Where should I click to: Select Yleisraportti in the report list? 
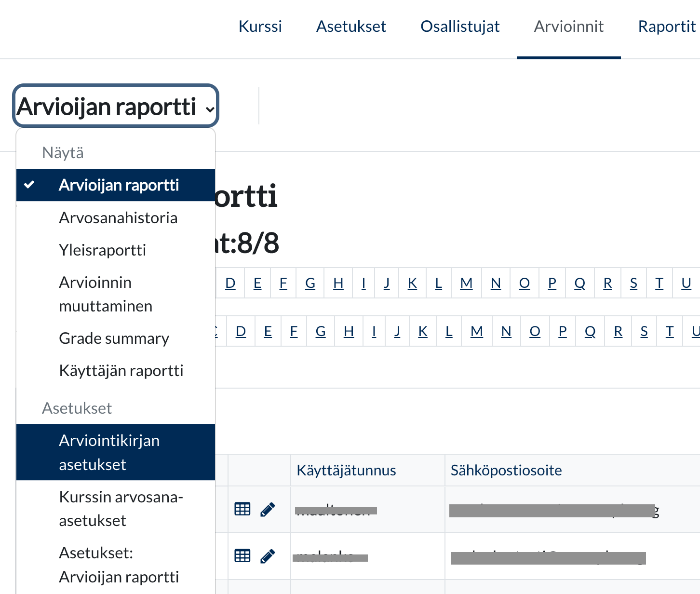102,250
